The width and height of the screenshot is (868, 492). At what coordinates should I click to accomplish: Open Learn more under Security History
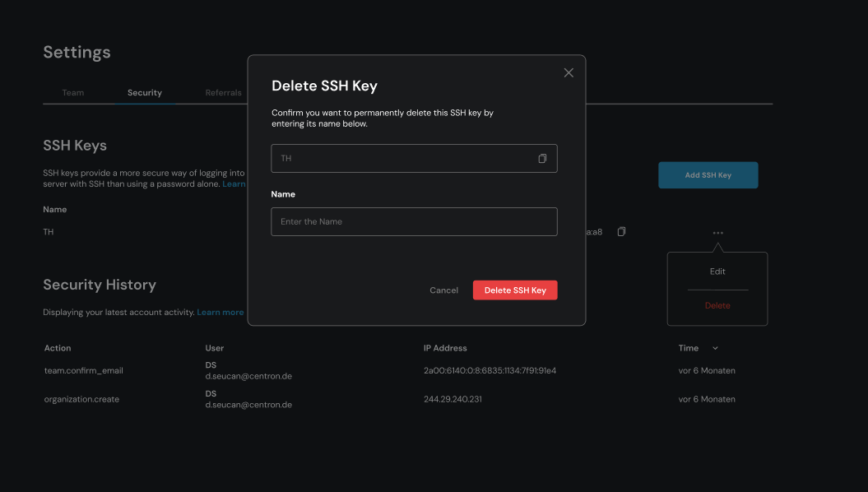click(x=220, y=312)
